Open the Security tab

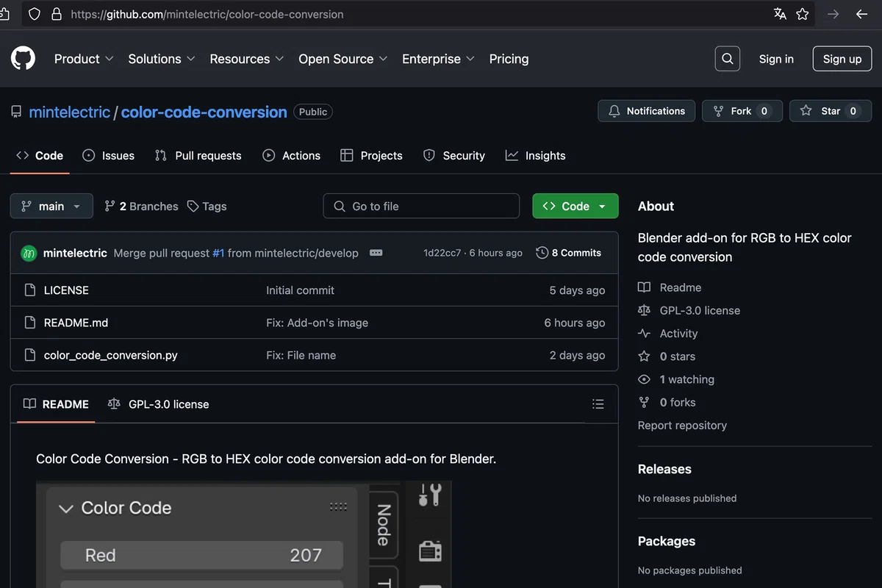pos(454,156)
